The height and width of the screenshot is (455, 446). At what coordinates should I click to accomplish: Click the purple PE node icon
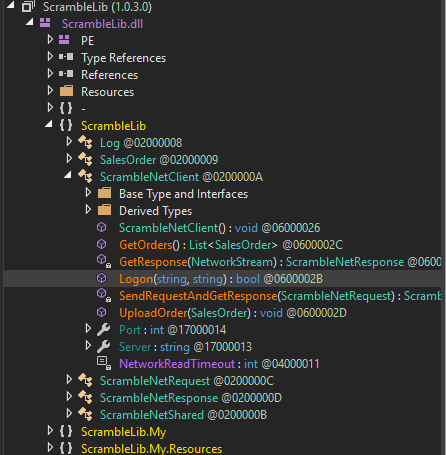pos(64,40)
